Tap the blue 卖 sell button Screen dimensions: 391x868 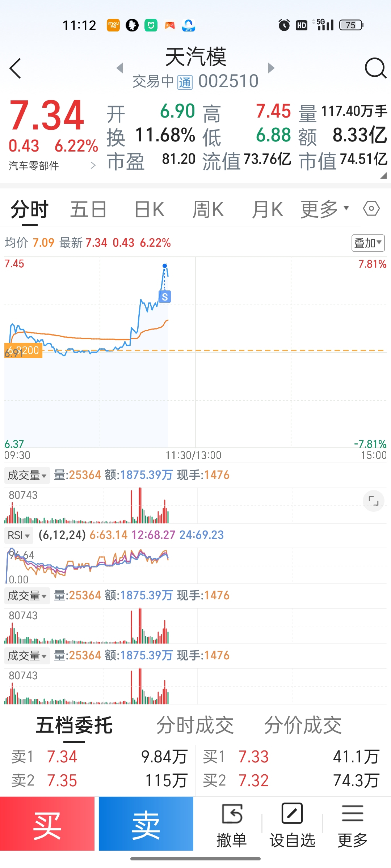click(146, 824)
